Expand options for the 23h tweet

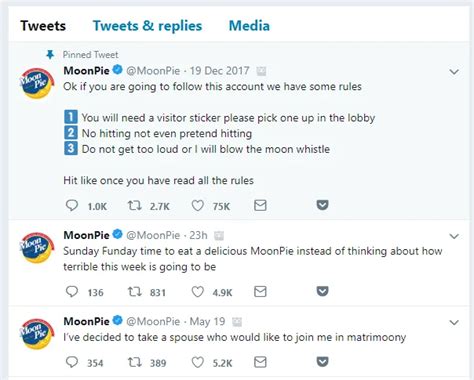(454, 236)
